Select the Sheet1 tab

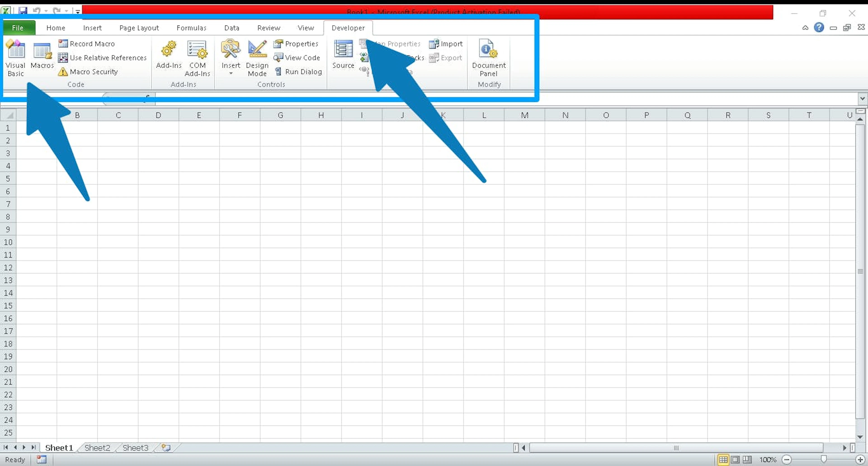(x=59, y=447)
